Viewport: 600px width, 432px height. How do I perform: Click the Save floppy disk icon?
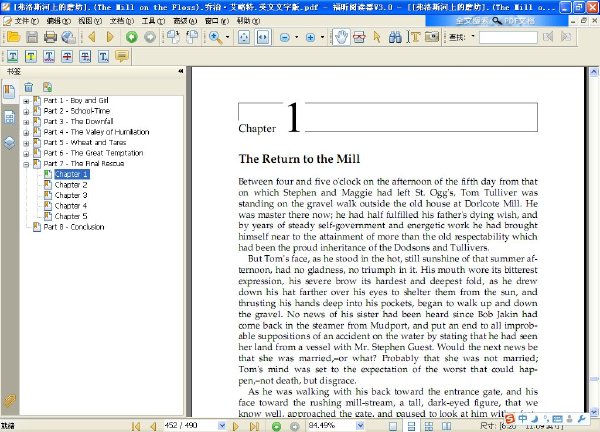[x=32, y=37]
